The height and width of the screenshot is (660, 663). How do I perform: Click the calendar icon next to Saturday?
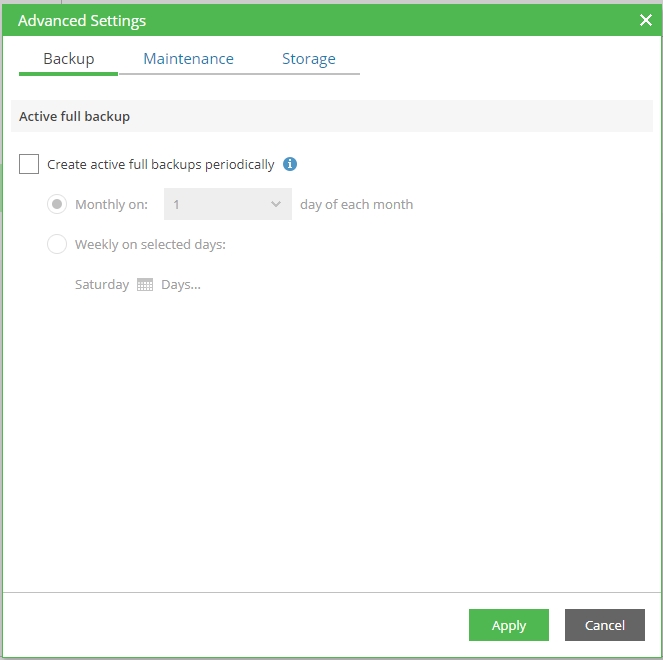[145, 284]
